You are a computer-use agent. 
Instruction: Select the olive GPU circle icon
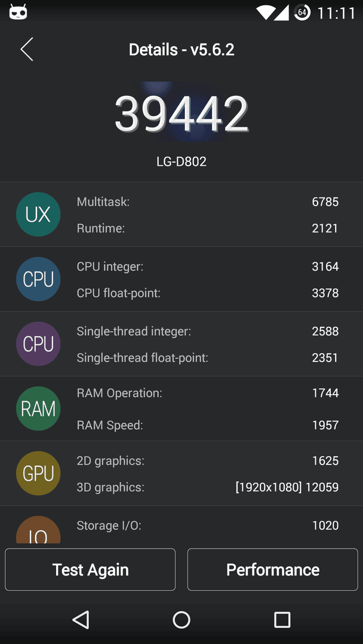pos(38,473)
